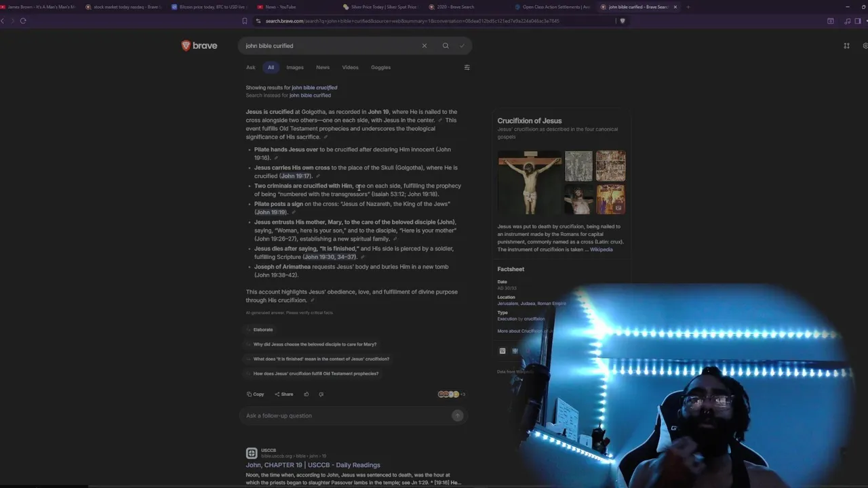868x488 pixels.
Task: Close the active 'john bible curified' tab
Action: pyautogui.click(x=675, y=7)
